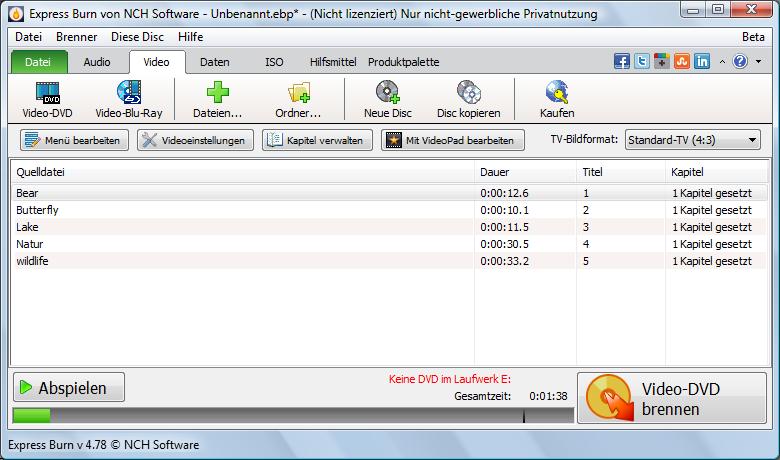Open the Diese Disc menu

[x=137, y=37]
